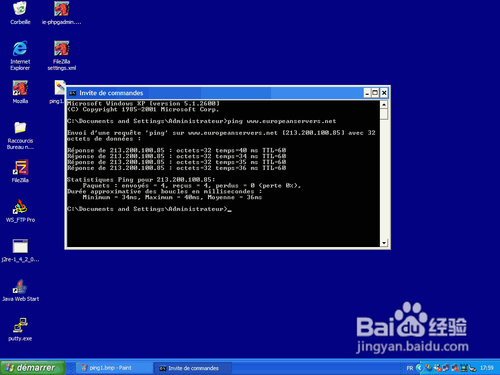Click the console scrollbar up arrow
This screenshot has width=500, height=375.
(x=384, y=105)
